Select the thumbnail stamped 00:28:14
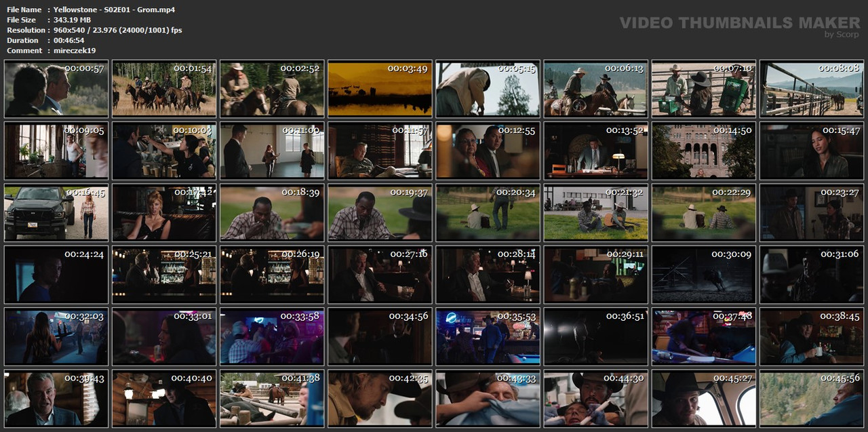The image size is (868, 432). click(488, 275)
